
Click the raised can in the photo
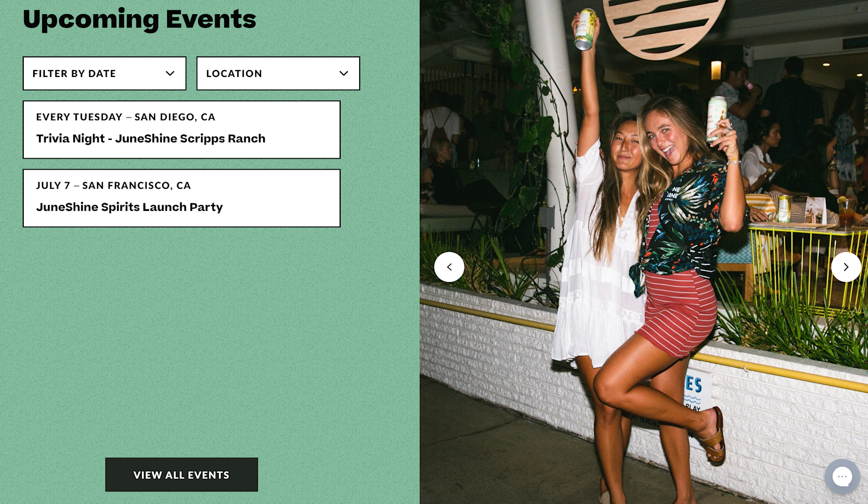click(585, 30)
